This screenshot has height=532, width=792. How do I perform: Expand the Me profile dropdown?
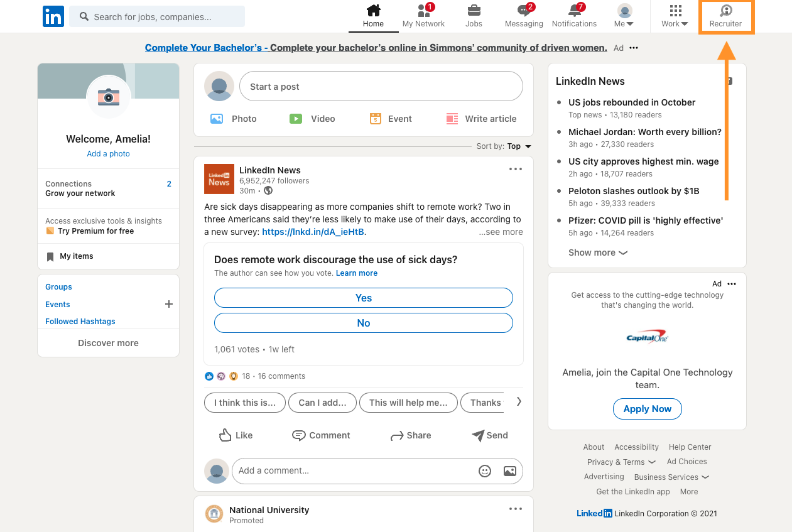pos(624,16)
